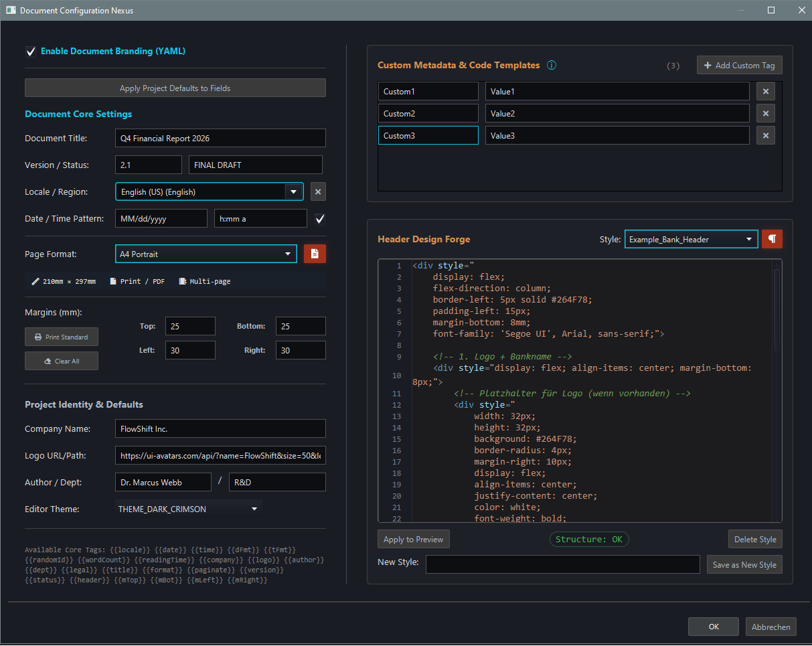Click the Custom3 tag name field
Image resolution: width=812 pixels, height=646 pixels.
tap(428, 136)
